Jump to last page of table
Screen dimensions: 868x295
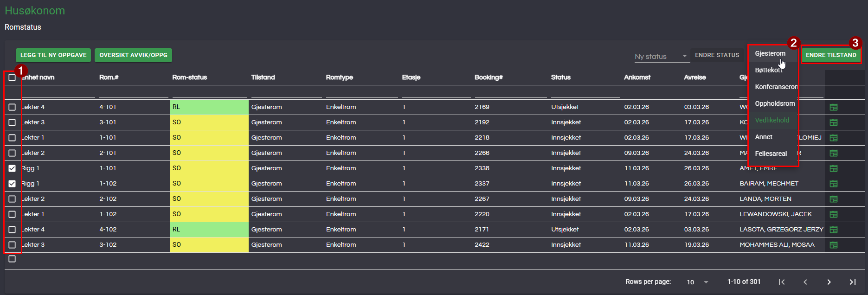click(852, 282)
